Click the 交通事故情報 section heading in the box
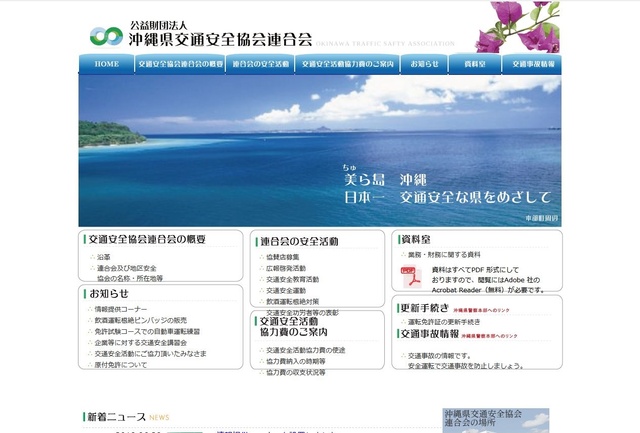 (x=430, y=334)
